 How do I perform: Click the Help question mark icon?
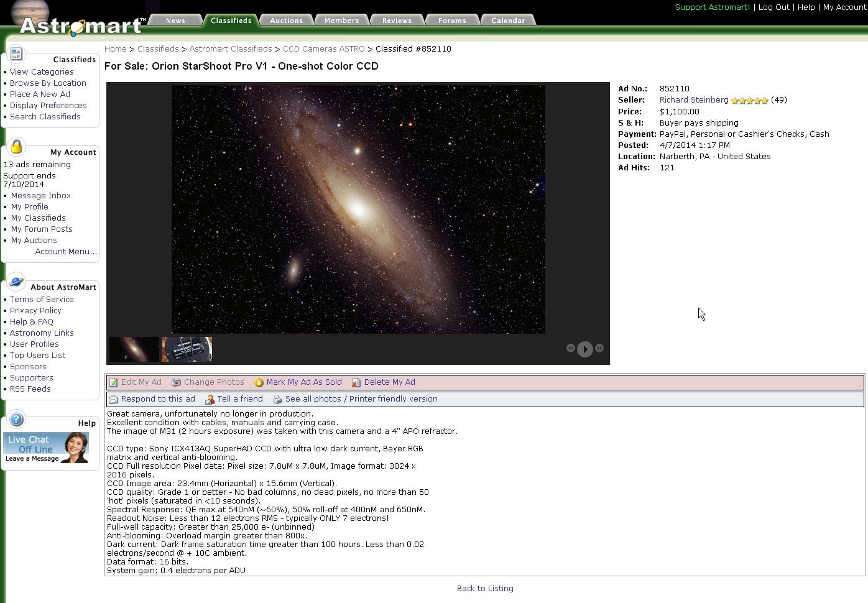16,420
